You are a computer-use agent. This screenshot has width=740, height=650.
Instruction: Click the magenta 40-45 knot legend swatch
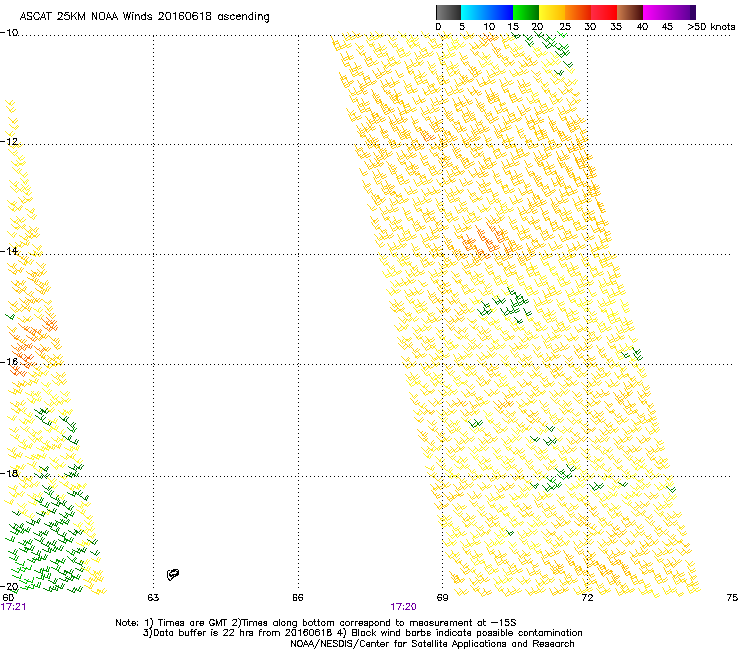tap(656, 12)
